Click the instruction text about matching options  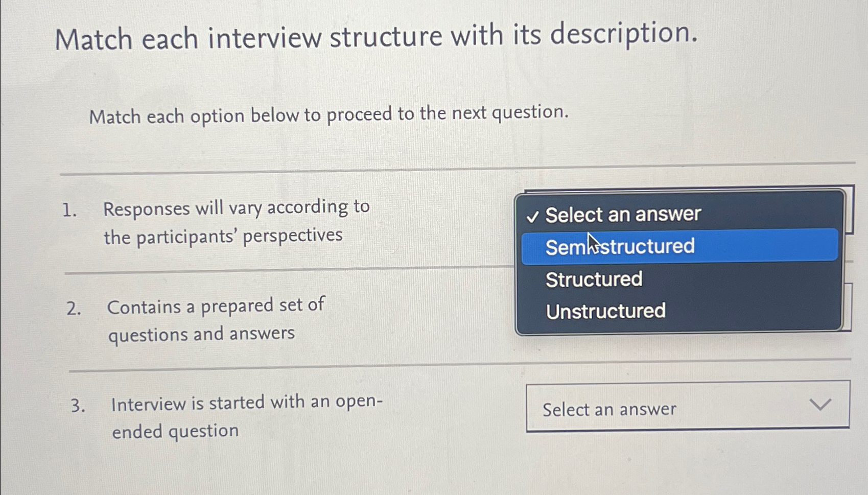coord(328,114)
